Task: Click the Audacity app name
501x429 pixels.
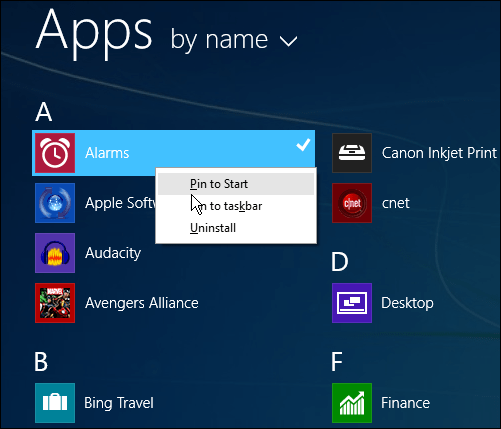Action: point(113,253)
